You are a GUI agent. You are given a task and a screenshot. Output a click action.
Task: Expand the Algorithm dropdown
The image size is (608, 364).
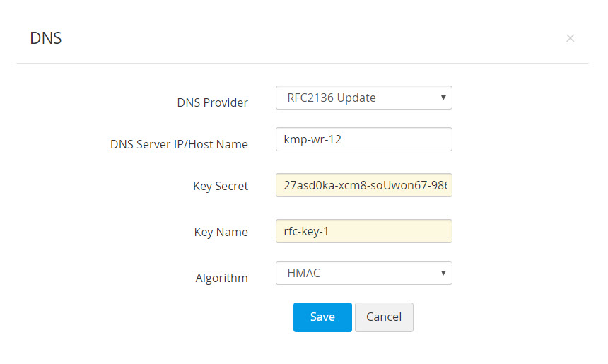(363, 273)
